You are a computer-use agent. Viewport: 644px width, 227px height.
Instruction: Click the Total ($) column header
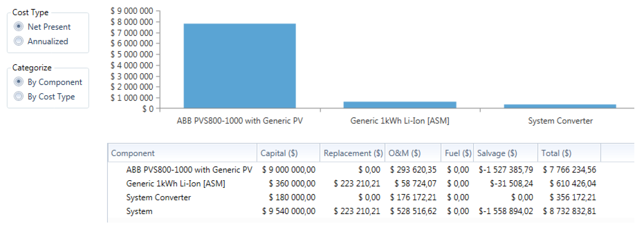point(556,153)
